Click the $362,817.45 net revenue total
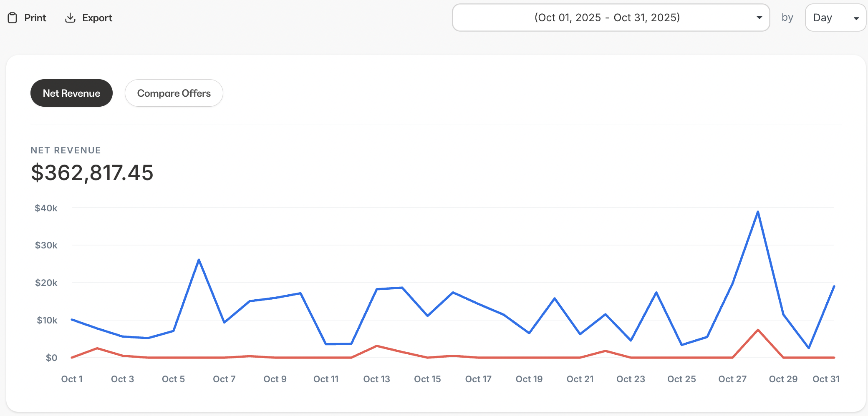Screen dimensions: 868x416 point(92,173)
